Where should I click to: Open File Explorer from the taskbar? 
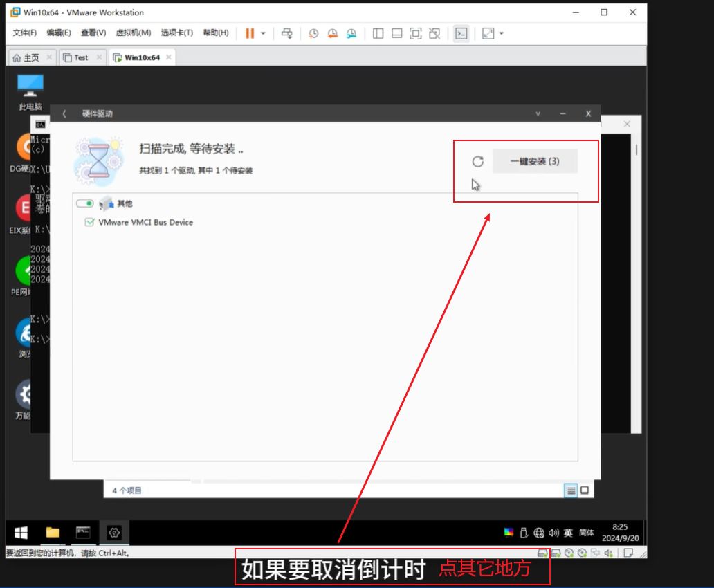pos(53,532)
